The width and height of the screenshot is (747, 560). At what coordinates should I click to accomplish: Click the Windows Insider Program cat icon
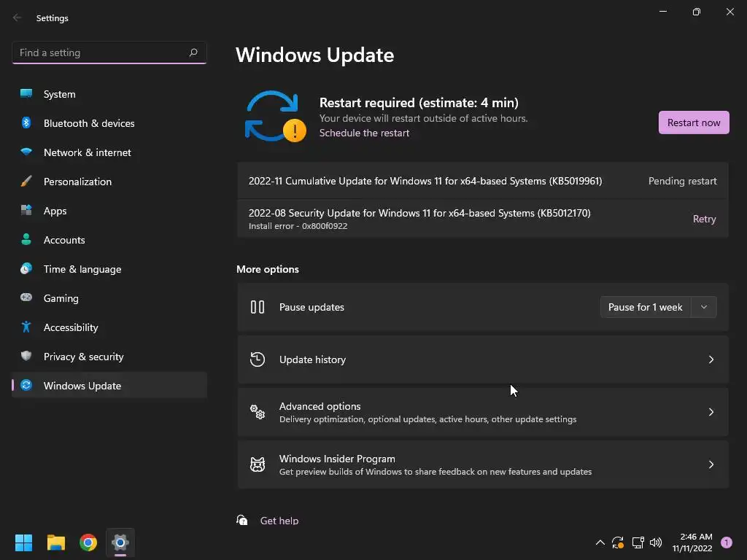258,464
